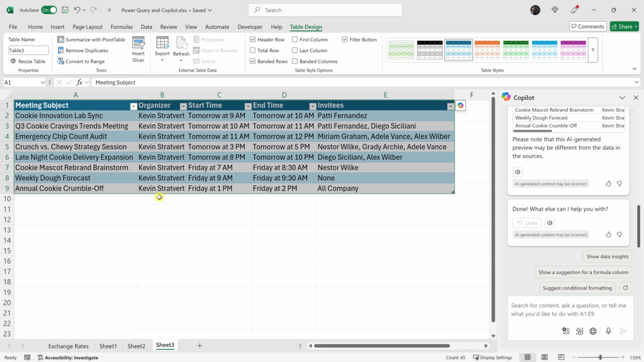
Task: Click the read aloud speaker under AI preview note
Action: pyautogui.click(x=518, y=172)
